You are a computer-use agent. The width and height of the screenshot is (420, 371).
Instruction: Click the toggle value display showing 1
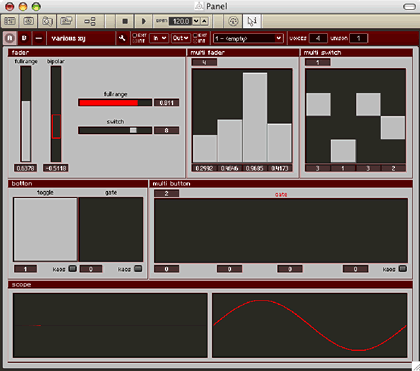(25, 269)
